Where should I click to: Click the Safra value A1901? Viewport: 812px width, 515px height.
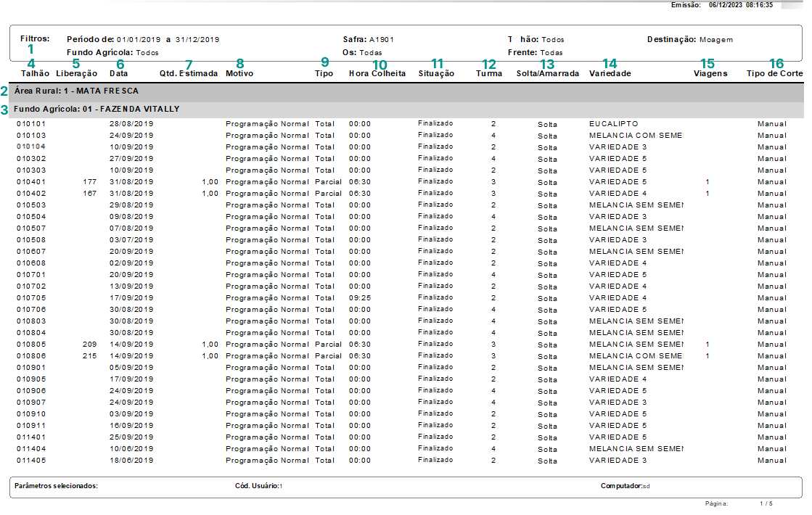coord(382,39)
